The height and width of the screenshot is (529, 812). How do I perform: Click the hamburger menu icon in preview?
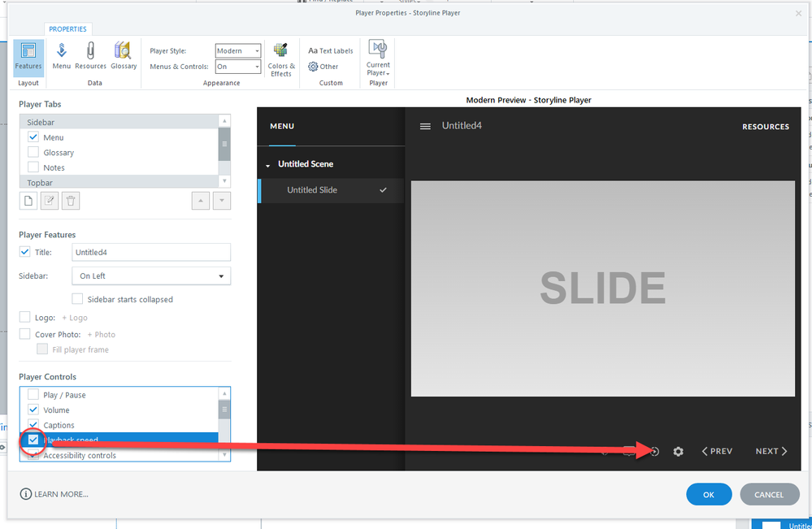[x=425, y=126]
